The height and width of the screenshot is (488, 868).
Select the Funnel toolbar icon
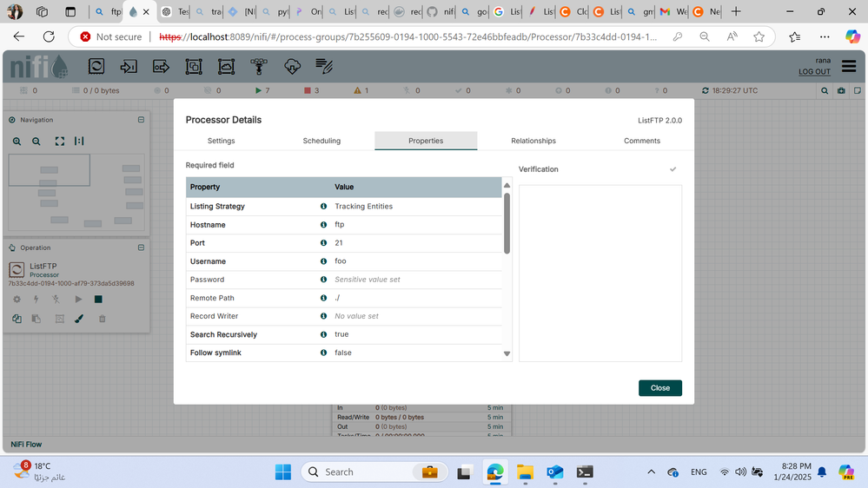pyautogui.click(x=259, y=66)
